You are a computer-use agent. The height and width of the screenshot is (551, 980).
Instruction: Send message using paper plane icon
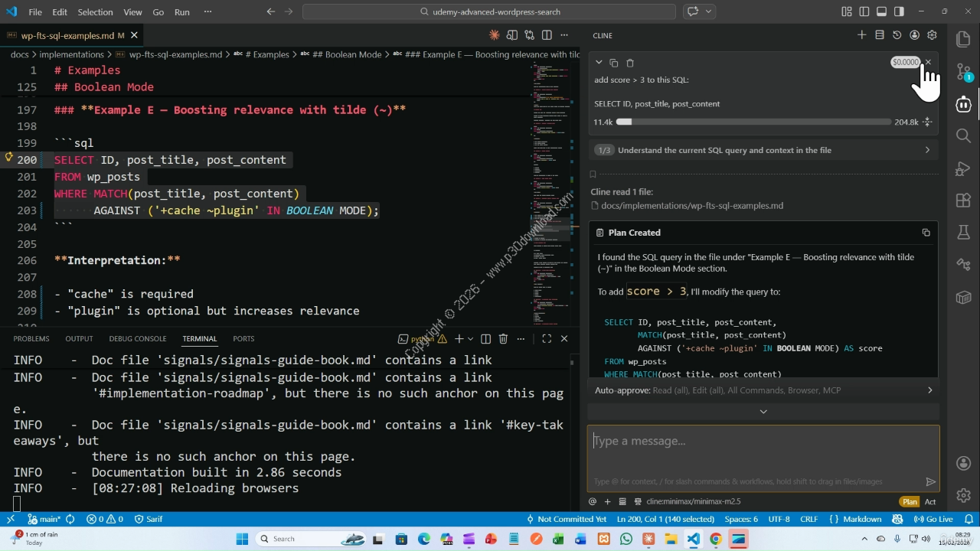(930, 481)
